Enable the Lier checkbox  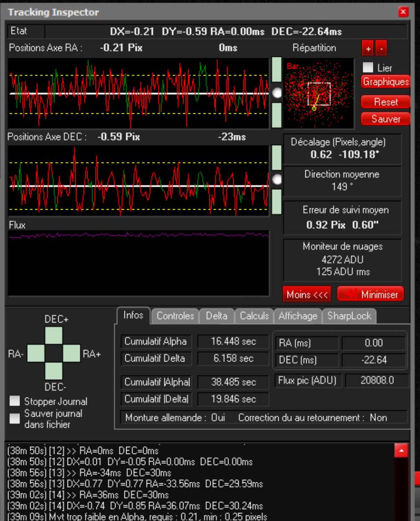pos(368,68)
